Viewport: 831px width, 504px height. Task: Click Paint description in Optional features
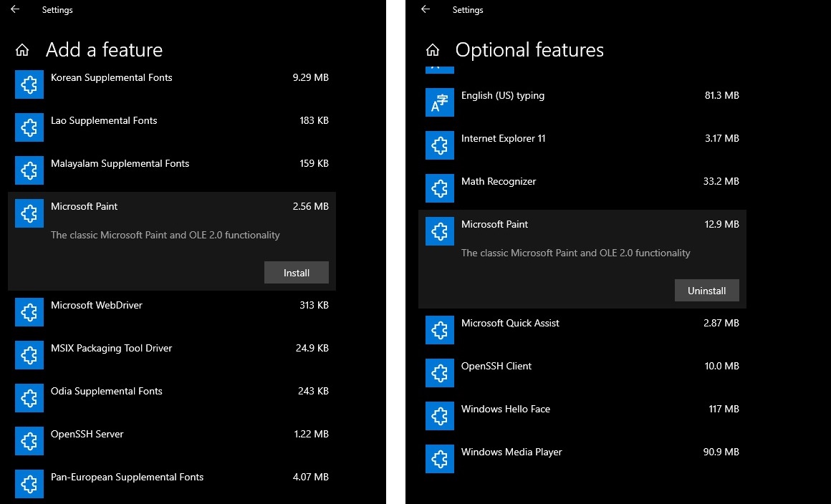pos(575,253)
